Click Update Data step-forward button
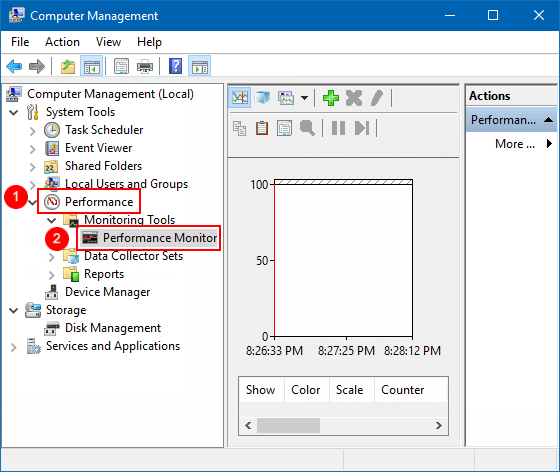 pyautogui.click(x=361, y=128)
